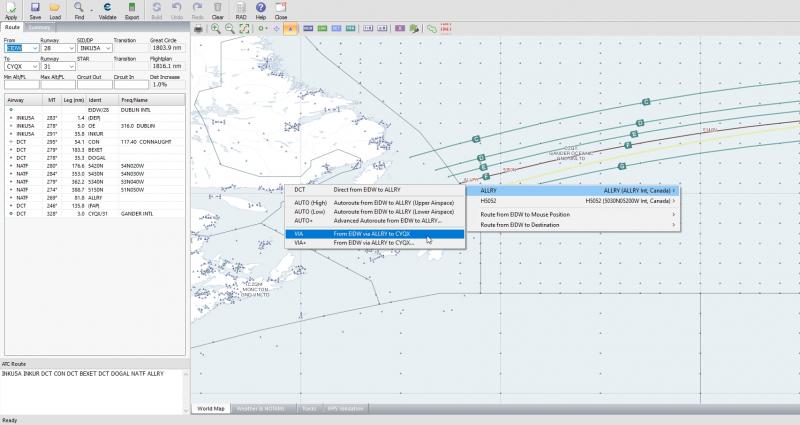Viewport: 800px width, 425px height.
Task: Expand Route from EIDW to Destination
Action: 574,224
